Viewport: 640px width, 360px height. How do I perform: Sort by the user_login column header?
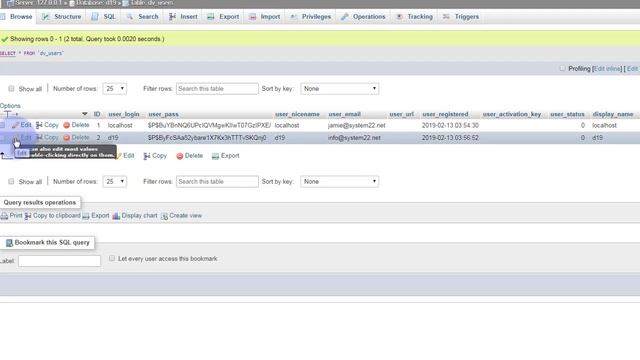pyautogui.click(x=124, y=114)
